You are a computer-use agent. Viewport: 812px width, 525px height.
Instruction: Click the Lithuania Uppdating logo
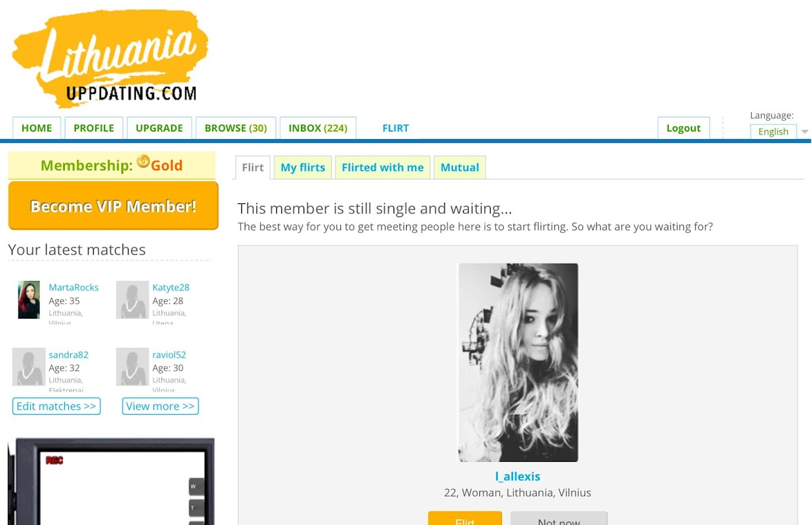[x=110, y=59]
